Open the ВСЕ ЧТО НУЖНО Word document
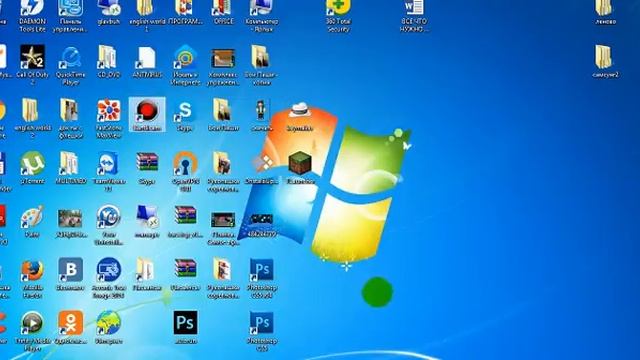The height and width of the screenshot is (360, 640). pyautogui.click(x=414, y=16)
